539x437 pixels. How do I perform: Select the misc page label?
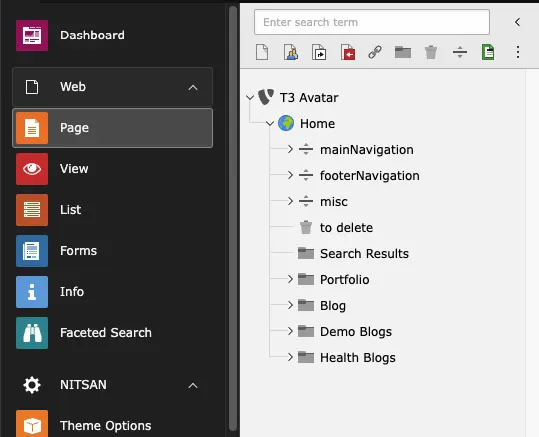334,201
